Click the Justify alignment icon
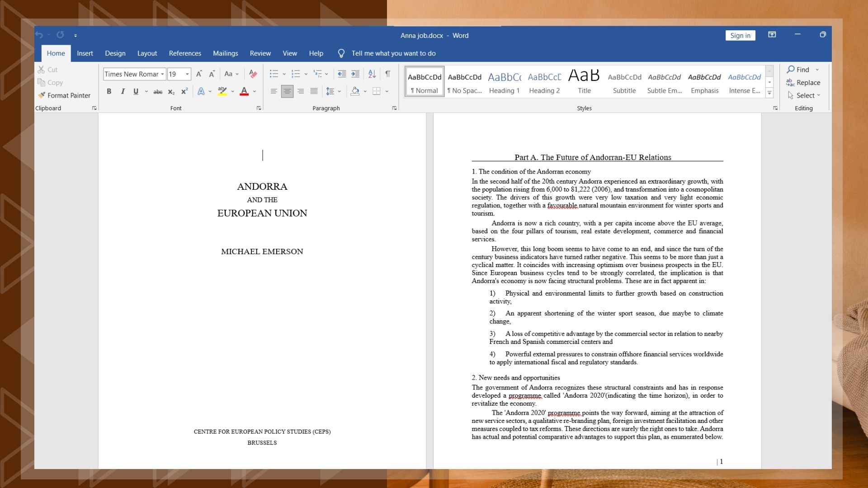Screen dimensions: 868x488 pyautogui.click(x=314, y=91)
